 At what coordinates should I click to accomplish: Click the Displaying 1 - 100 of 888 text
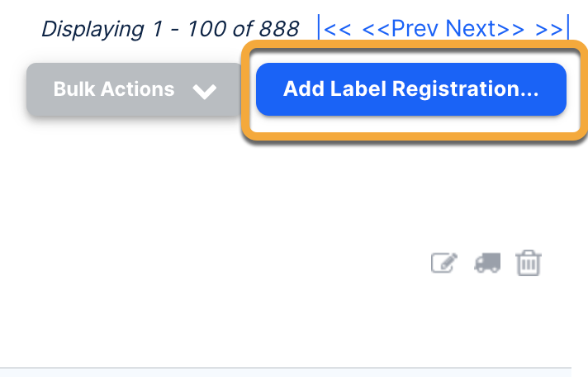[x=170, y=29]
